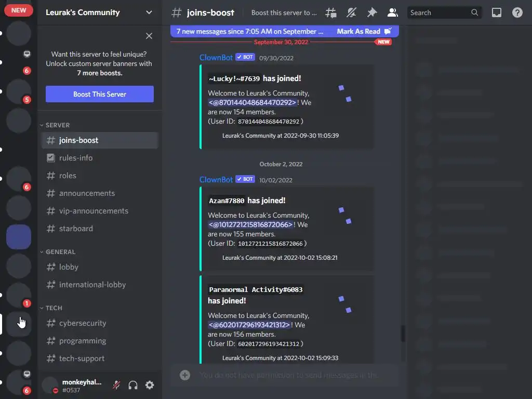Screen dimensions: 532x399
Task: Click the message attach plus icon
Action: click(185, 375)
